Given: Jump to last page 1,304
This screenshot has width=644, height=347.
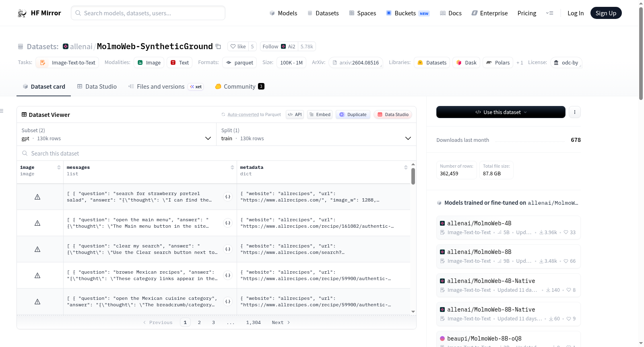Looking at the screenshot, I should coord(254,322).
